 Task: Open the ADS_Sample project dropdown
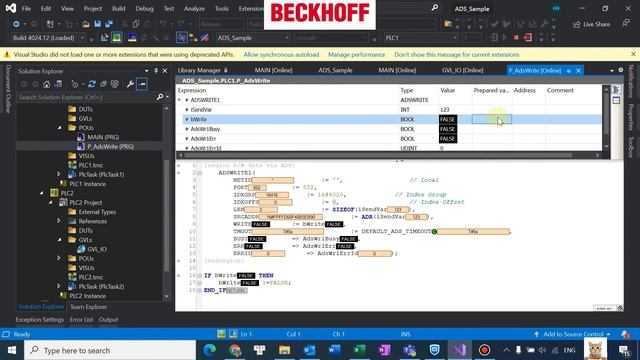pos(287,38)
